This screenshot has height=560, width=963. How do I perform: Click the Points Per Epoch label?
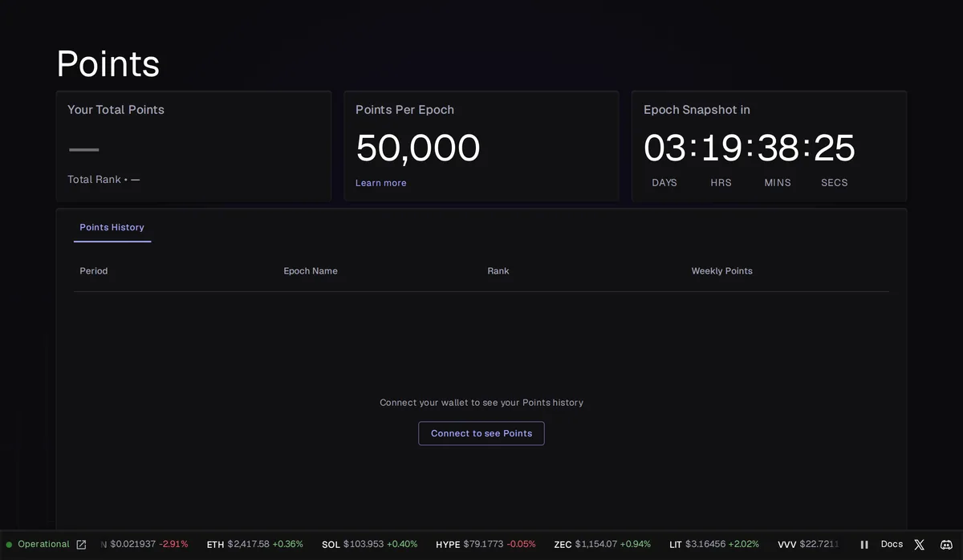(x=404, y=110)
